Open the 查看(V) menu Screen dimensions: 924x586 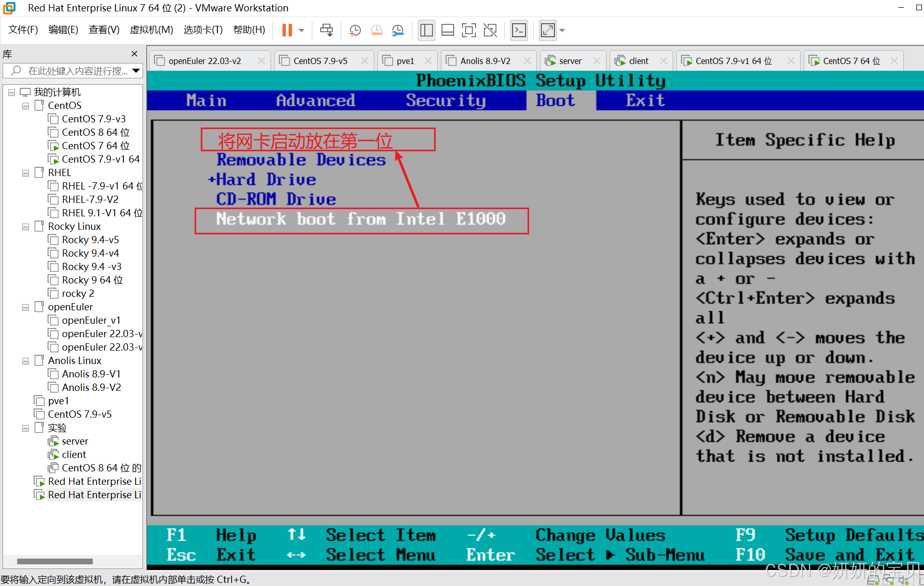click(x=104, y=30)
